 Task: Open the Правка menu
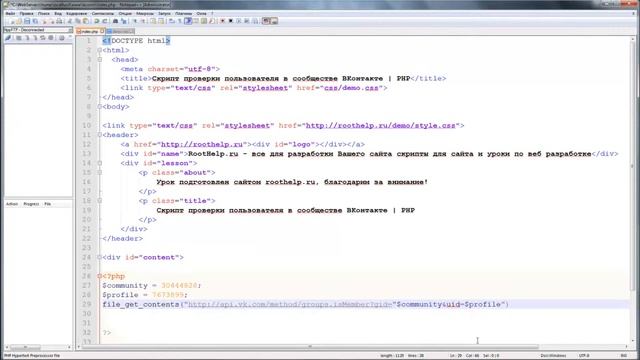pyautogui.click(x=27, y=13)
